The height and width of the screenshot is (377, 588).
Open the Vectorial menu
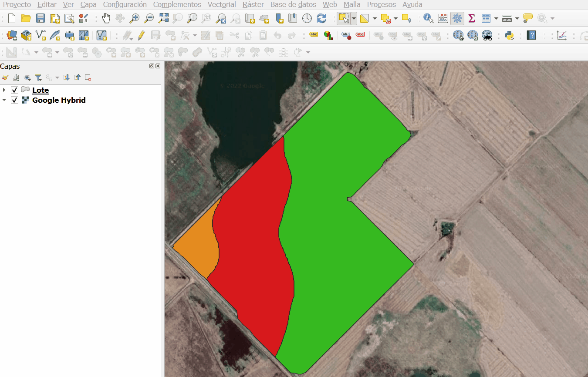221,4
